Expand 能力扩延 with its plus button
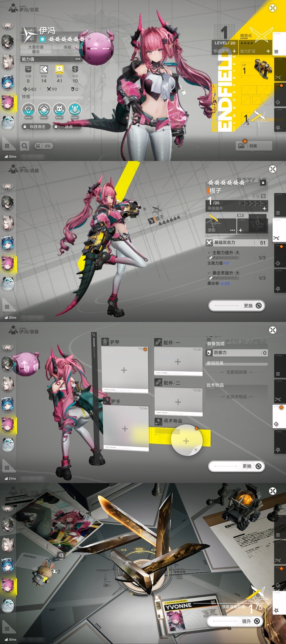The width and height of the screenshot is (286, 644). click(x=268, y=51)
